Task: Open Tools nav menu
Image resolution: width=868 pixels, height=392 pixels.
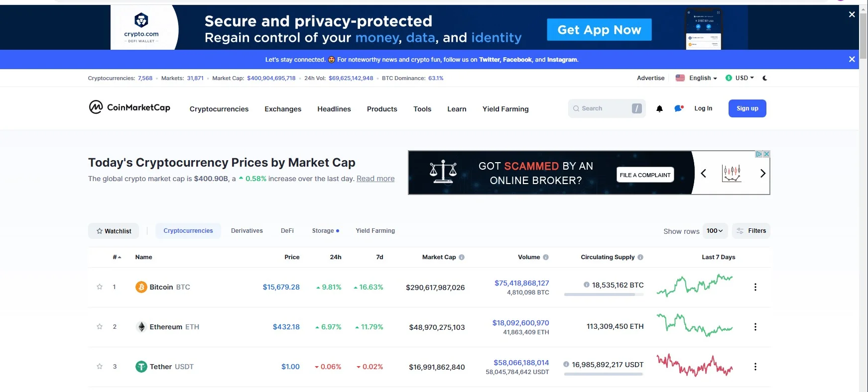Action: pos(422,109)
